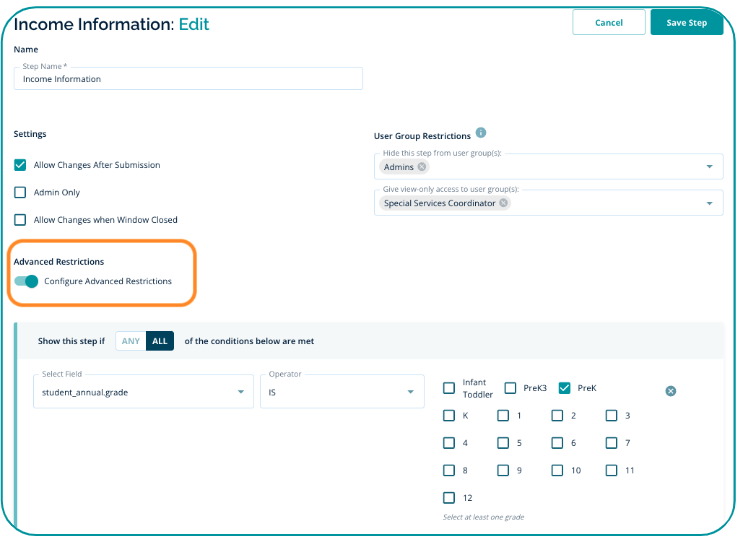Viewport: 742px width, 541px height.
Task: Check grade 12 checkbox
Action: [449, 497]
